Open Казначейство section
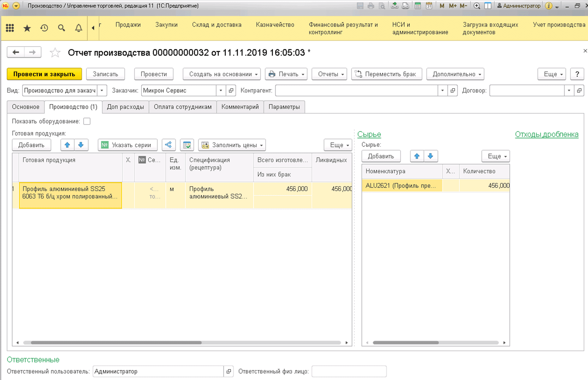Screen dimensions: 588x380 (x=275, y=25)
